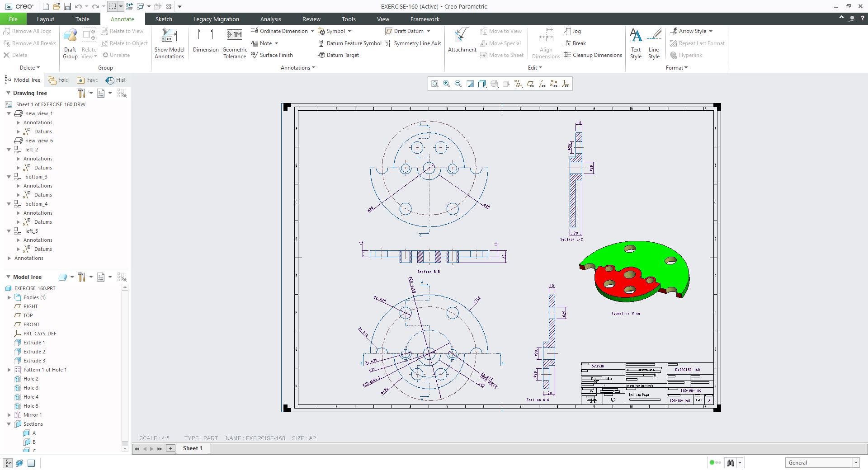Image resolution: width=868 pixels, height=470 pixels.
Task: Click the New file icon
Action: click(x=46, y=6)
